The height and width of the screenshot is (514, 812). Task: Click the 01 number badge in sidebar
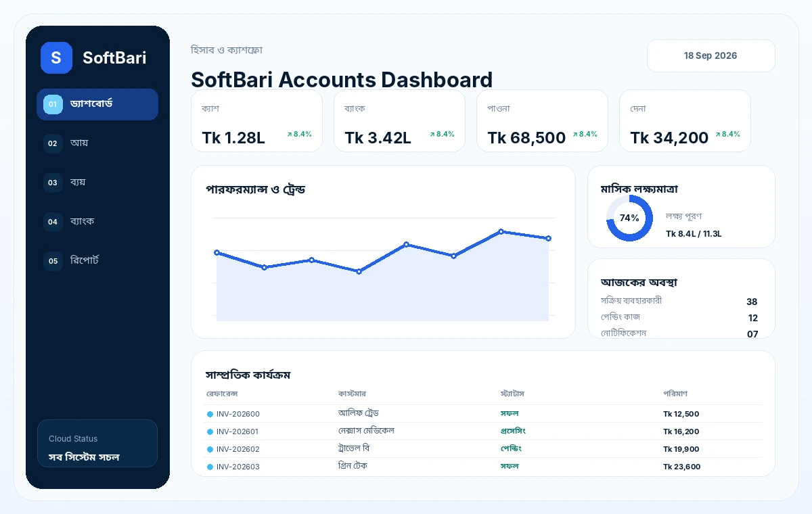[x=53, y=104]
